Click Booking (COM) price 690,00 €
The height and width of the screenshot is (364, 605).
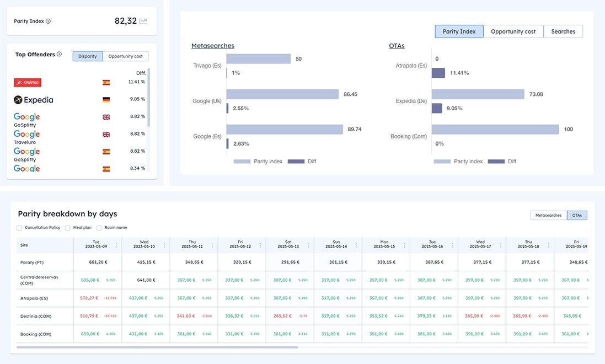(x=90, y=334)
